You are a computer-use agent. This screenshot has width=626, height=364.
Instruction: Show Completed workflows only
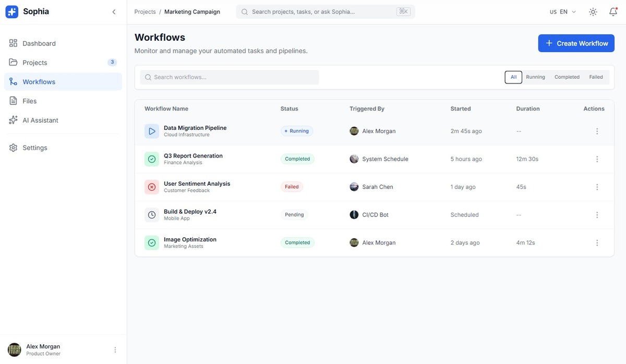tap(567, 77)
